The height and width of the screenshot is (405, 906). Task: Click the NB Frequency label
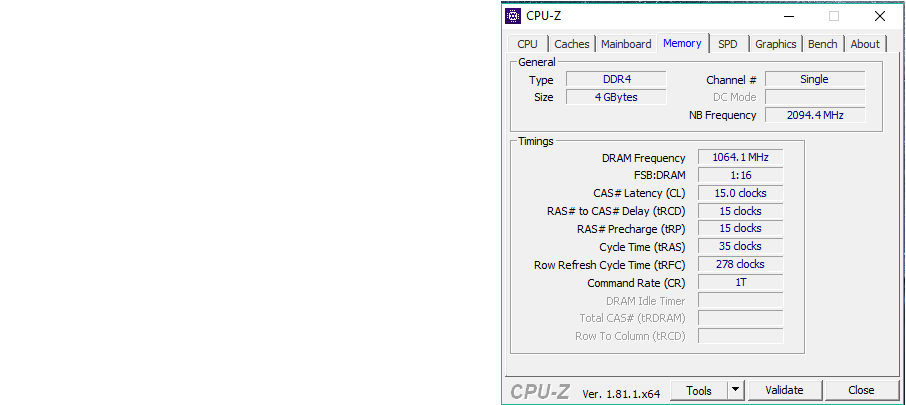(x=722, y=115)
